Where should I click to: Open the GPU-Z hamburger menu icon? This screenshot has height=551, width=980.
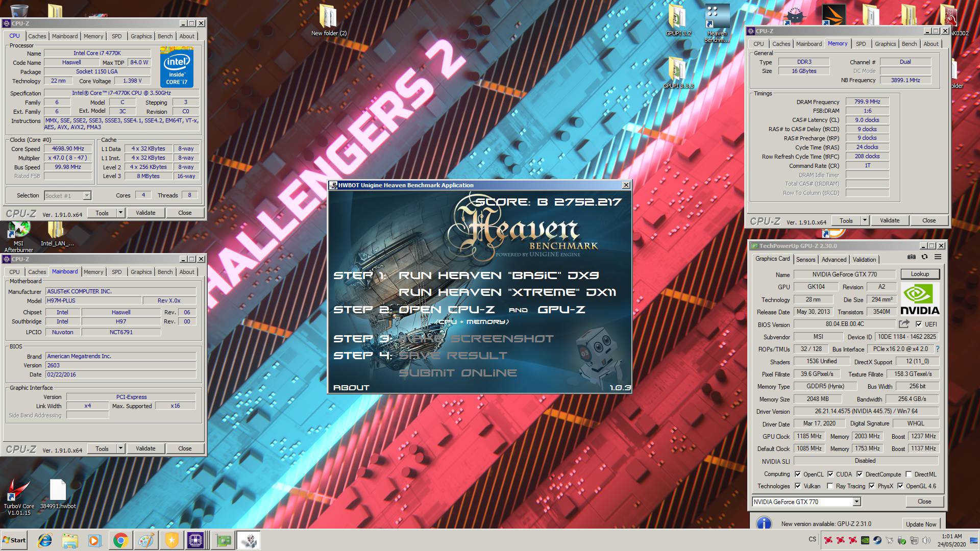[x=938, y=257]
